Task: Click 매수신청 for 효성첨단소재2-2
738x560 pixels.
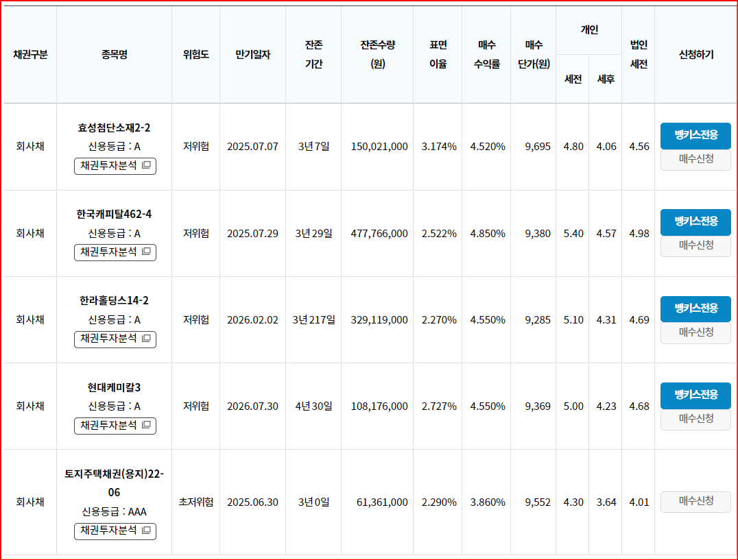Action: pos(695,160)
